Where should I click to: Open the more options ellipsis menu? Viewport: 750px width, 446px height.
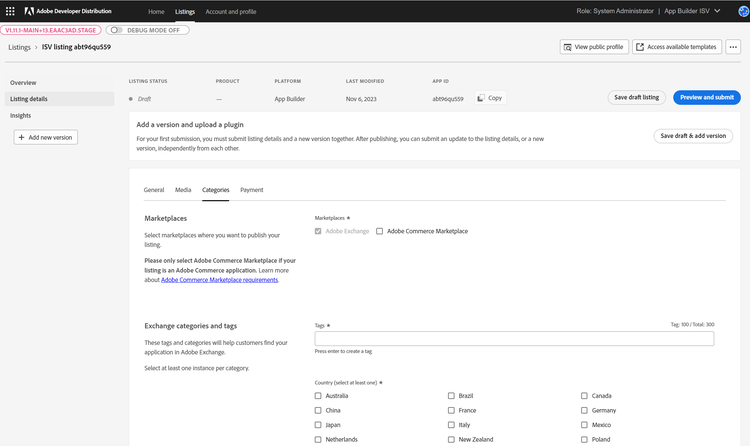pyautogui.click(x=733, y=47)
